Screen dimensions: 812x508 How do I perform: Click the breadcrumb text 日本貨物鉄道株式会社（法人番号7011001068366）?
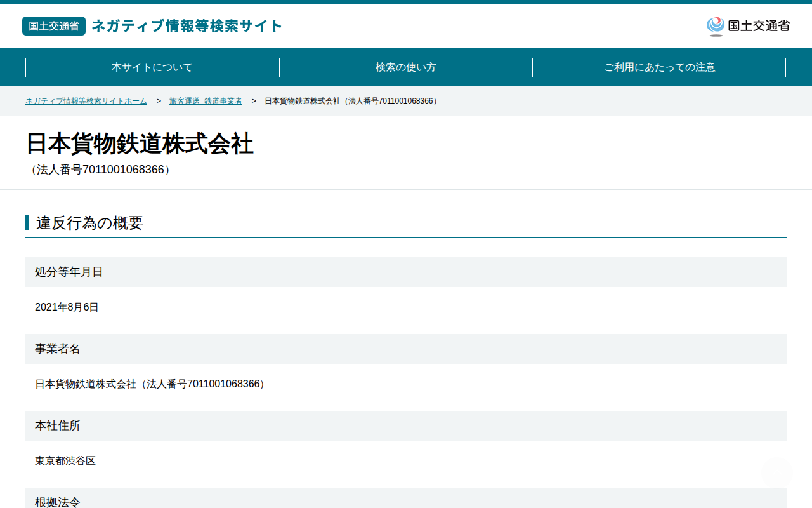tap(352, 101)
